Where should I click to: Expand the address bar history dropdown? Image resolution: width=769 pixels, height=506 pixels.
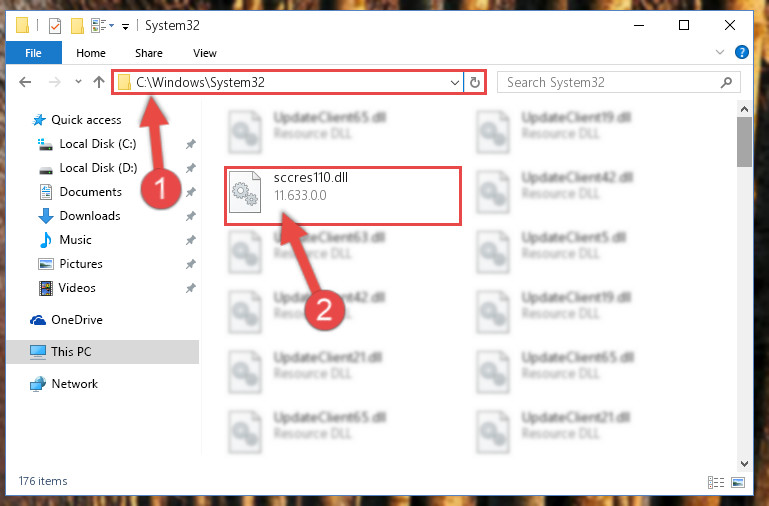click(x=455, y=82)
